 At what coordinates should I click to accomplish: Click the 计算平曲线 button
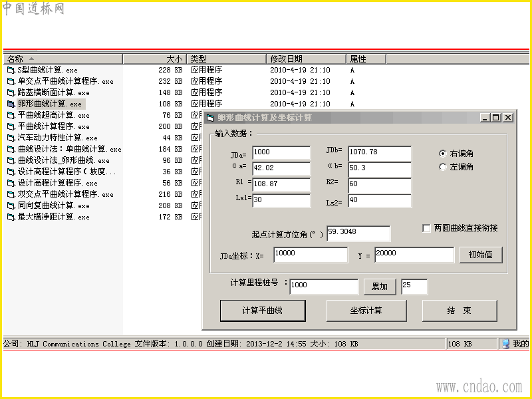263,311
